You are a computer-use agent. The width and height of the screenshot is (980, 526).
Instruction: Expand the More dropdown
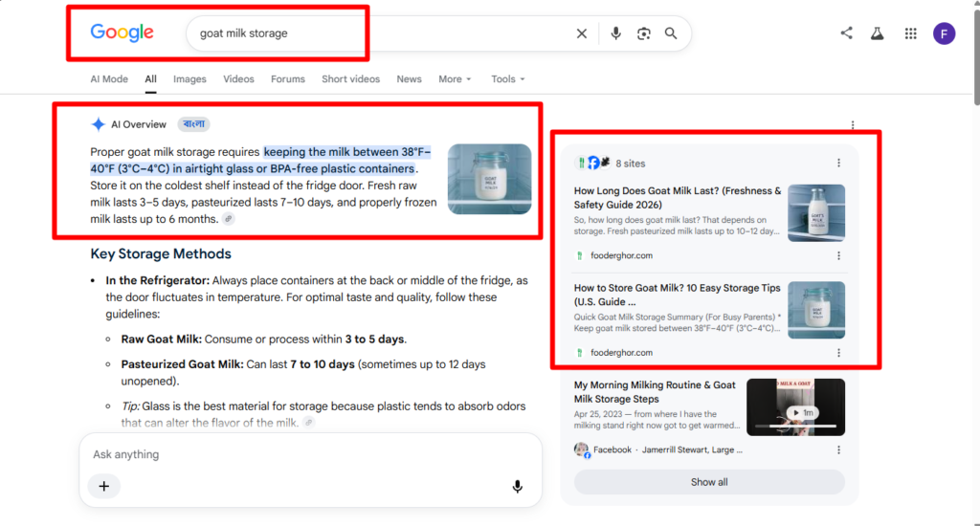point(455,79)
